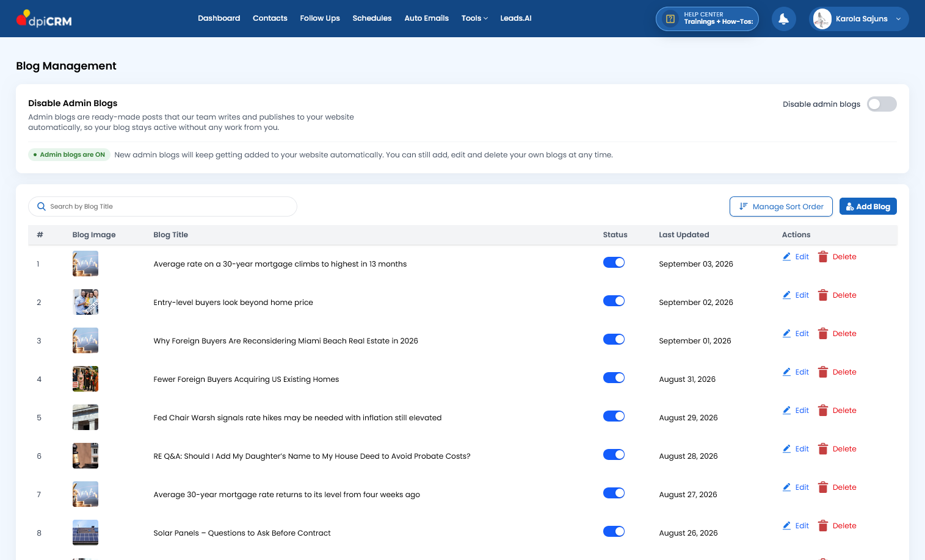Image resolution: width=925 pixels, height=560 pixels.
Task: Toggle status of Entry-level buyers blog
Action: pyautogui.click(x=614, y=301)
